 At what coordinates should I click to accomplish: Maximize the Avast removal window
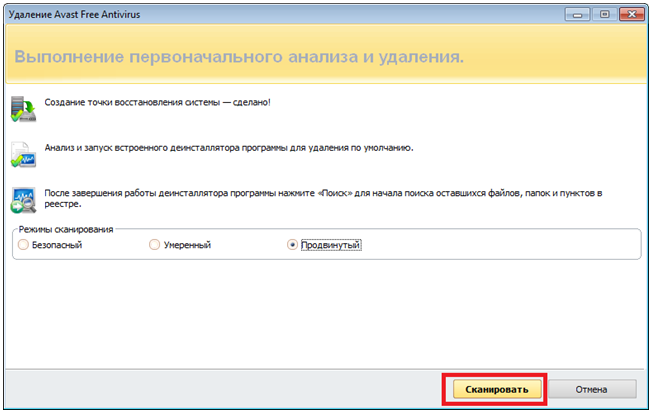(x=604, y=14)
